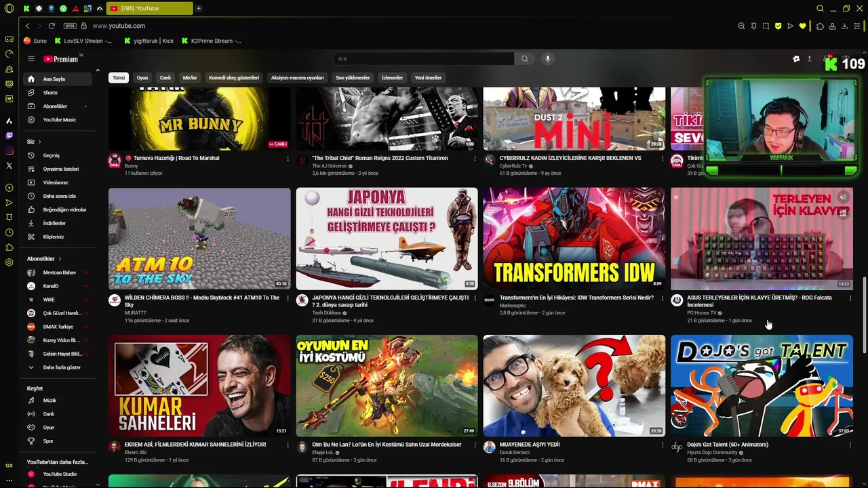The height and width of the screenshot is (488, 868).
Task: Open LovSLV Stream bookmark
Action: click(83, 41)
